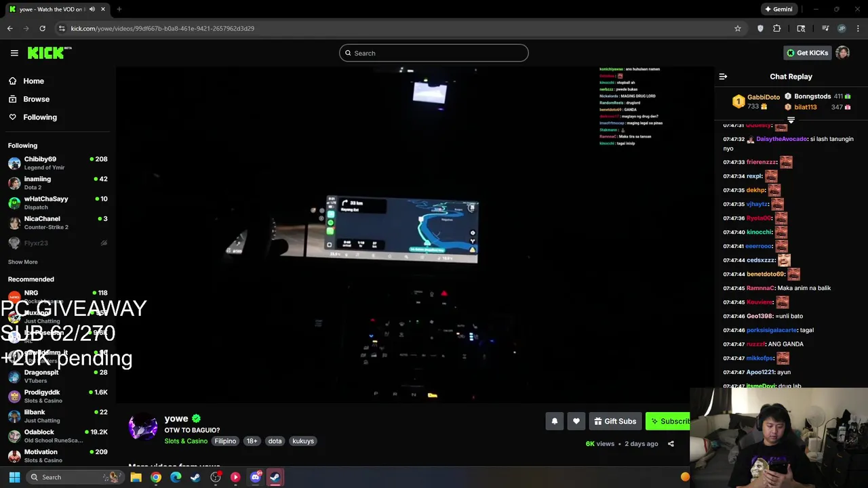Open NicaChanel followed channel
868x488 pixels.
point(58,223)
